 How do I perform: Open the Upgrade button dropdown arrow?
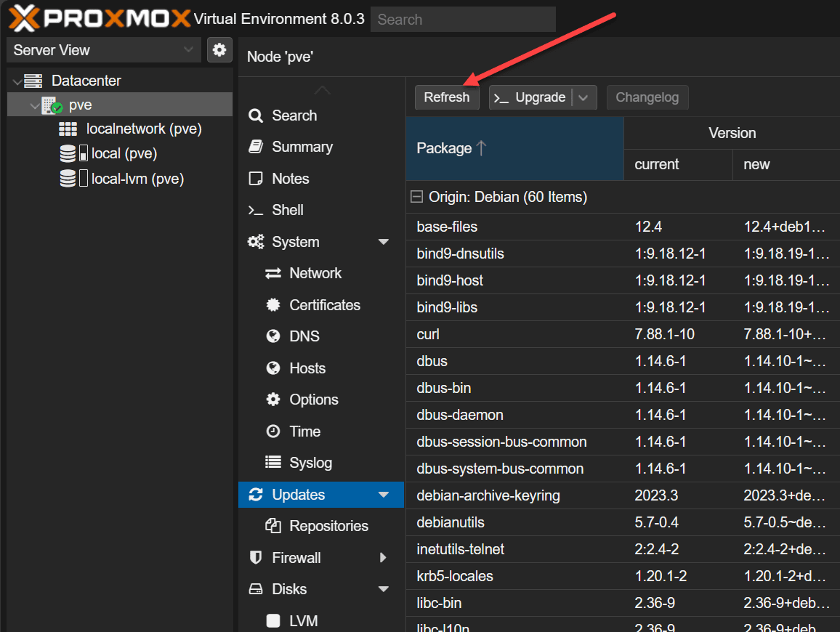pyautogui.click(x=584, y=97)
